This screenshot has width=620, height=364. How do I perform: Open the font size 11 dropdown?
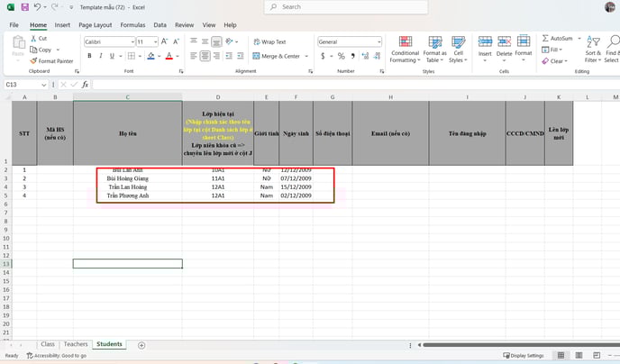pyautogui.click(x=155, y=41)
